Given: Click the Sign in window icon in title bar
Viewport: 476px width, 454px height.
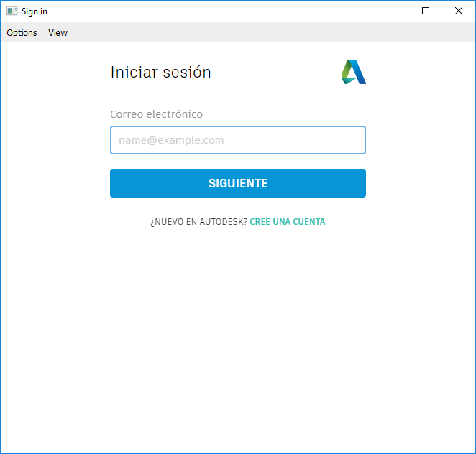Looking at the screenshot, I should (12, 11).
